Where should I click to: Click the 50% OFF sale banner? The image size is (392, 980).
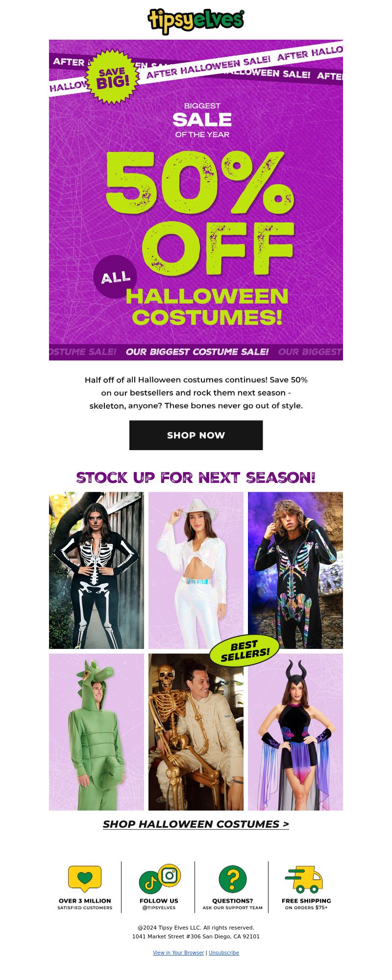tap(196, 200)
